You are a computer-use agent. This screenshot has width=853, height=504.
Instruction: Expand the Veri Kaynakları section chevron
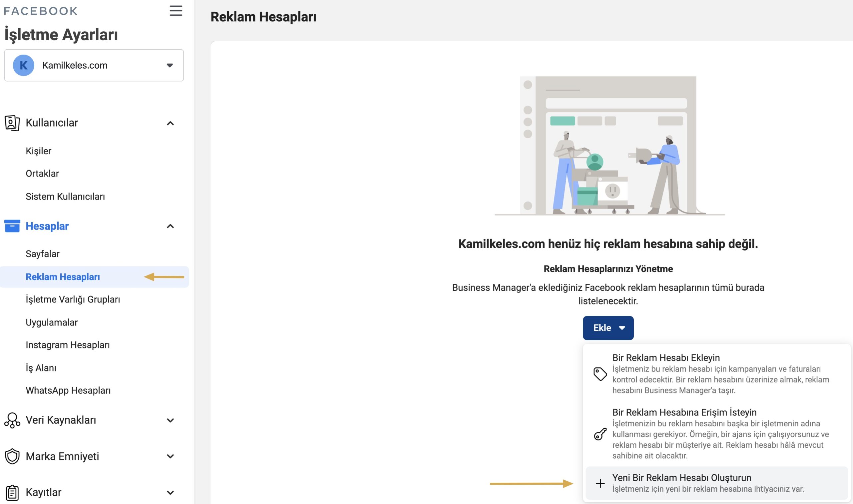[170, 420]
